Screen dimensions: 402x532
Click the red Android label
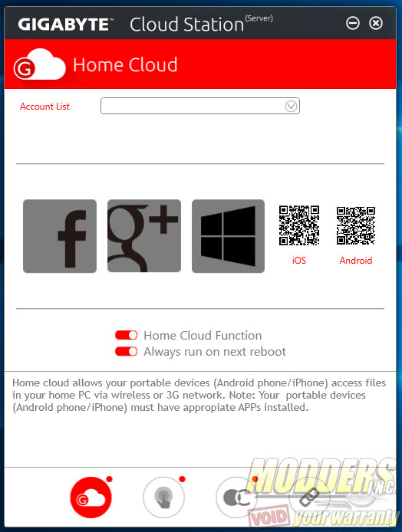coord(356,261)
